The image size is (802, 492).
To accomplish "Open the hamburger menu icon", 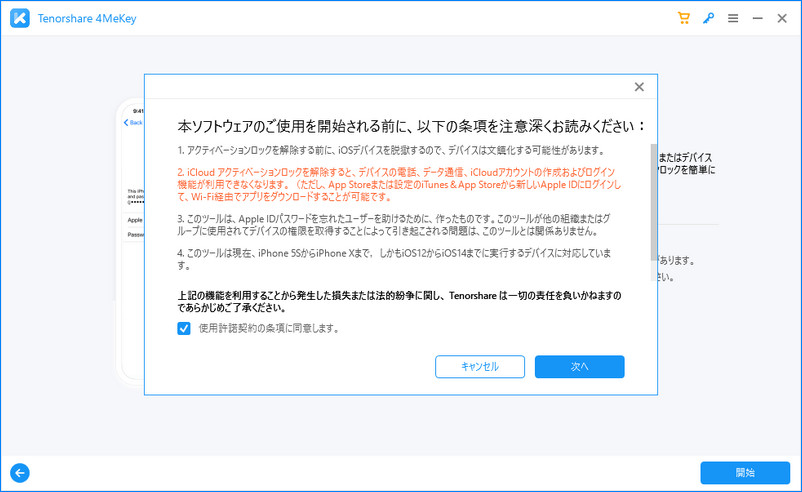I will [733, 18].
